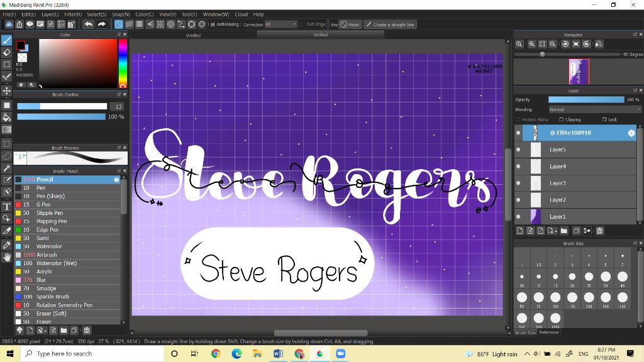Click the Windows search box
The width and height of the screenshot is (644, 362).
(92, 354)
